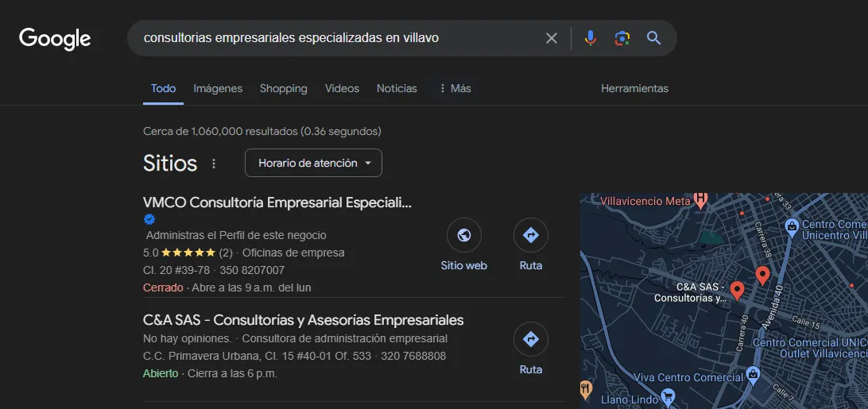The image size is (868, 409).
Task: Click Cerca de 1,060,000 resultados text
Action: point(262,132)
